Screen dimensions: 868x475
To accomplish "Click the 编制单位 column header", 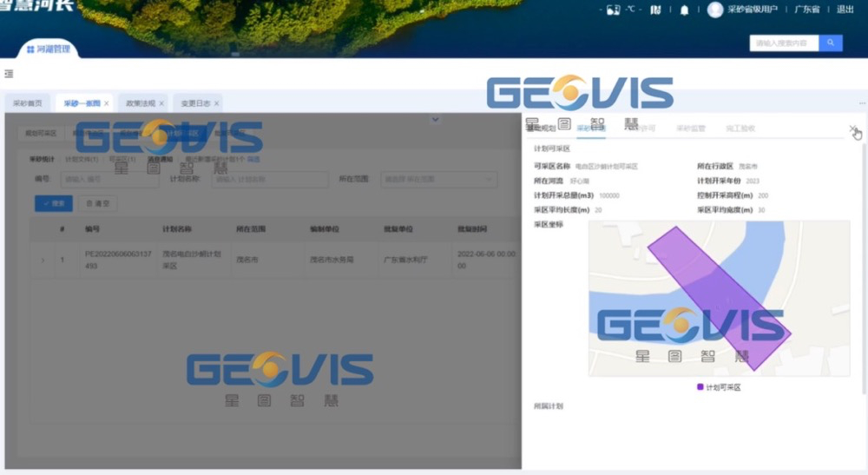I will click(325, 229).
